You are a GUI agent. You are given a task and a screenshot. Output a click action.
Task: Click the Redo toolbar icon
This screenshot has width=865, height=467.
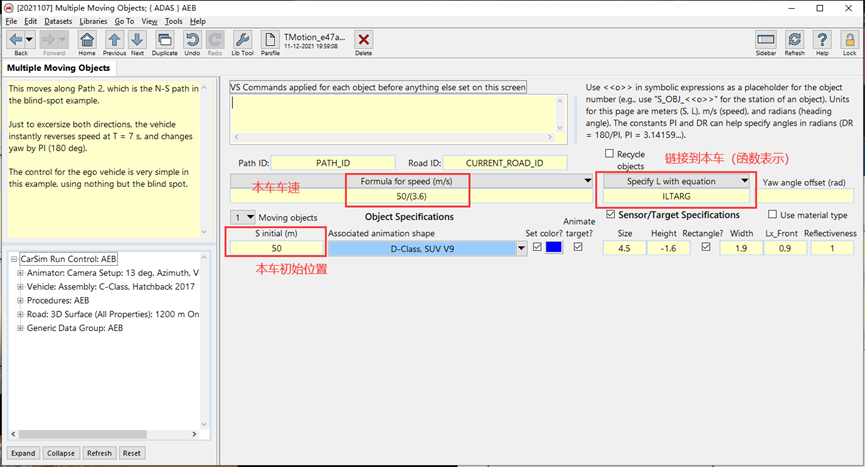pos(215,40)
